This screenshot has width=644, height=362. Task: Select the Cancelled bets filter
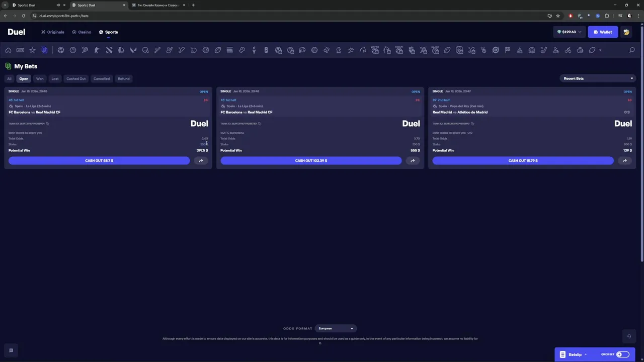coord(102,78)
